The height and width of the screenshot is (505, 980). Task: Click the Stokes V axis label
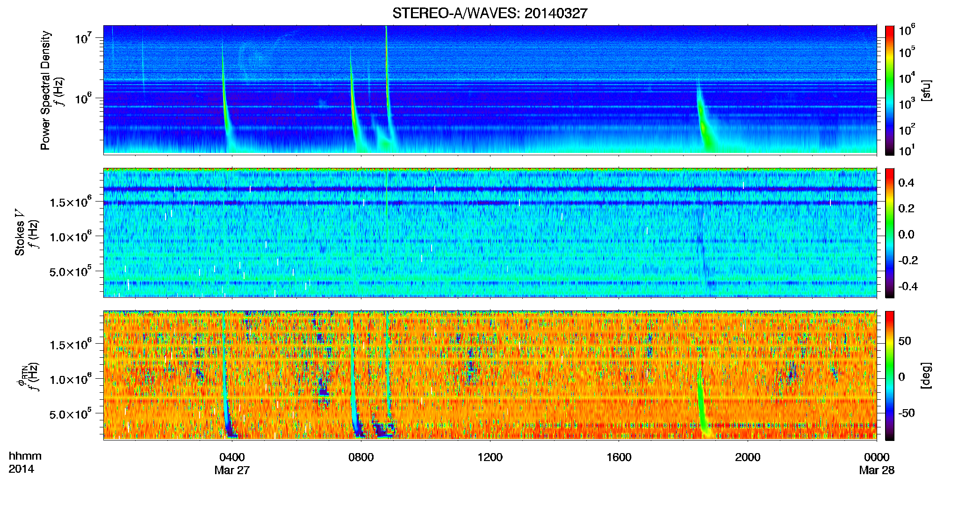pos(20,232)
